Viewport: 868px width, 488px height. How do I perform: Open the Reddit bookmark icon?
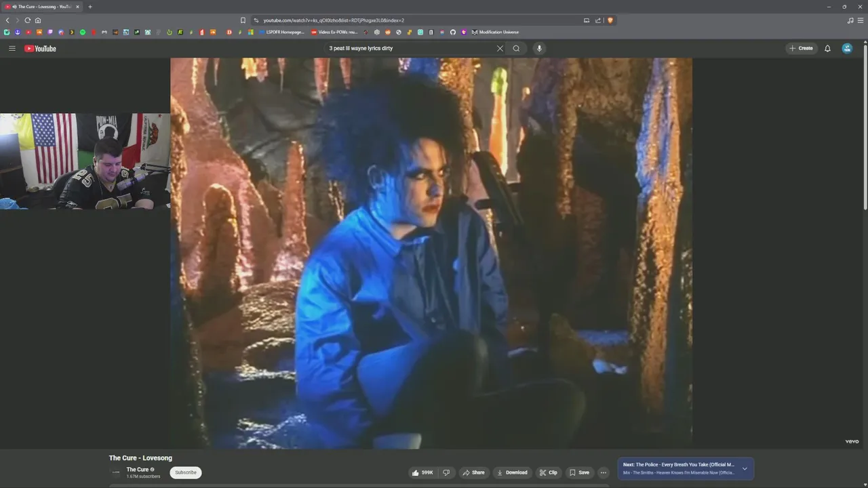(388, 32)
